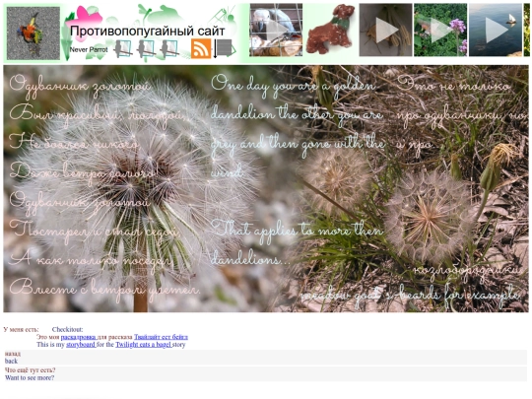Open the раскадровка link
This screenshot has height=399, width=532.
point(79,337)
